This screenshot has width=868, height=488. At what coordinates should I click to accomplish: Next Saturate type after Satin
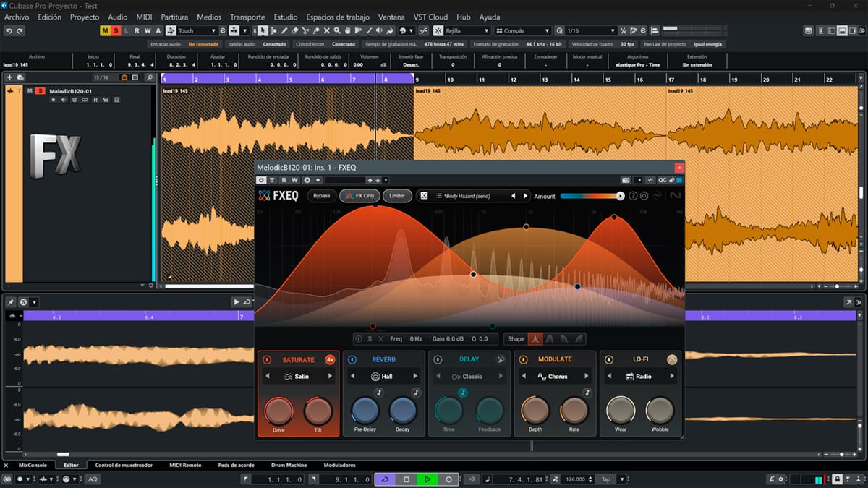tap(330, 376)
